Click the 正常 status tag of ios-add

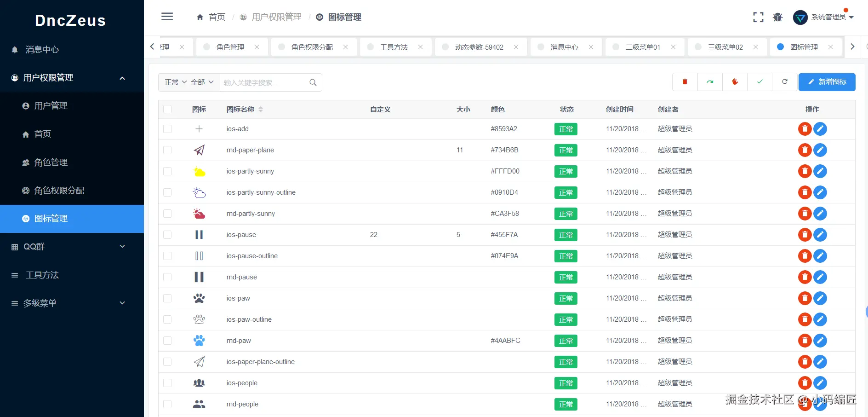565,129
